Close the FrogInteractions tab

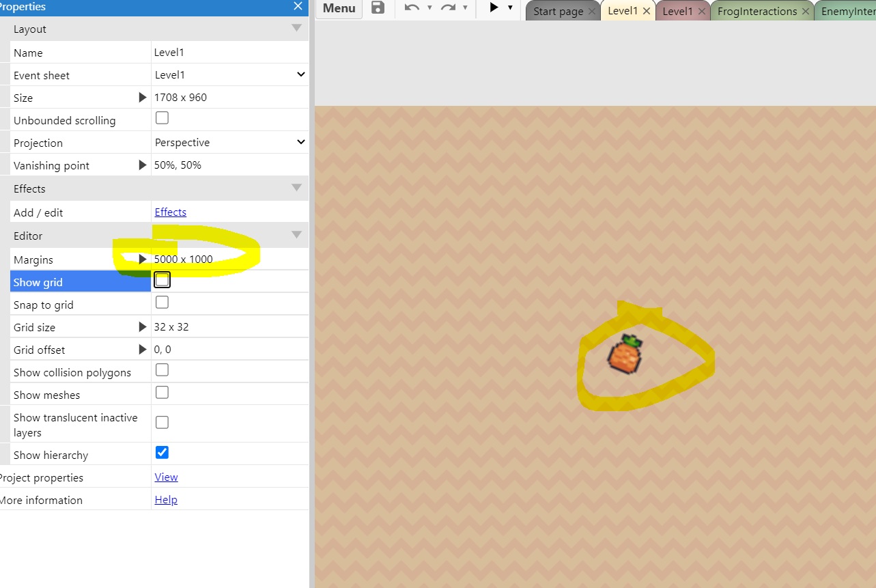pyautogui.click(x=806, y=12)
